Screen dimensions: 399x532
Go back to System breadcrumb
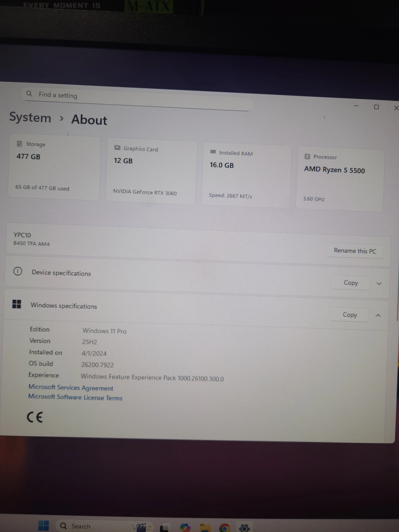tap(30, 117)
